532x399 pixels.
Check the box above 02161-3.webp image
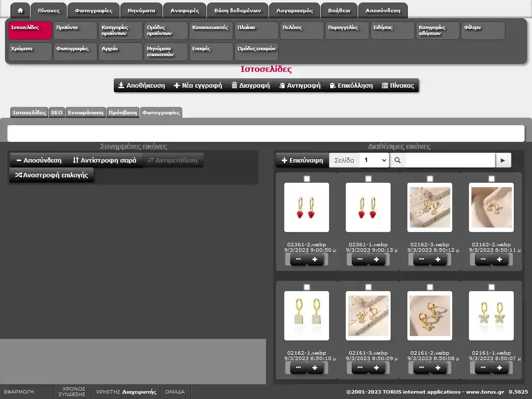coord(368,287)
